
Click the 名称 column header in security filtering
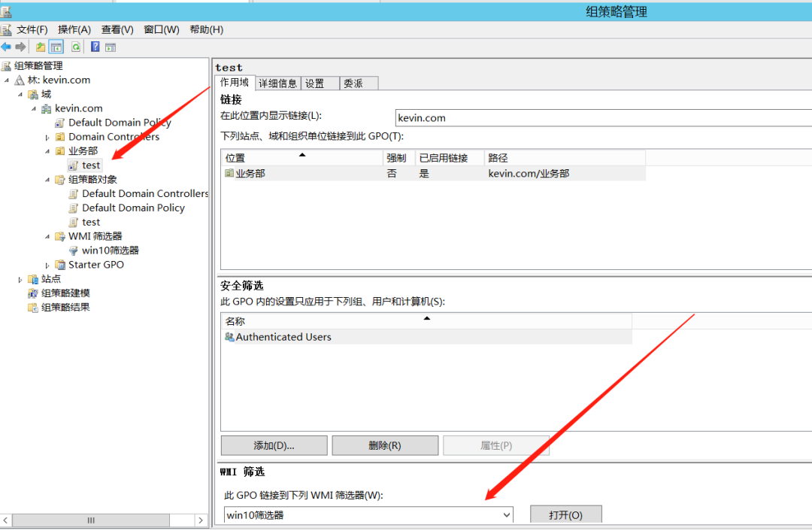pos(427,321)
